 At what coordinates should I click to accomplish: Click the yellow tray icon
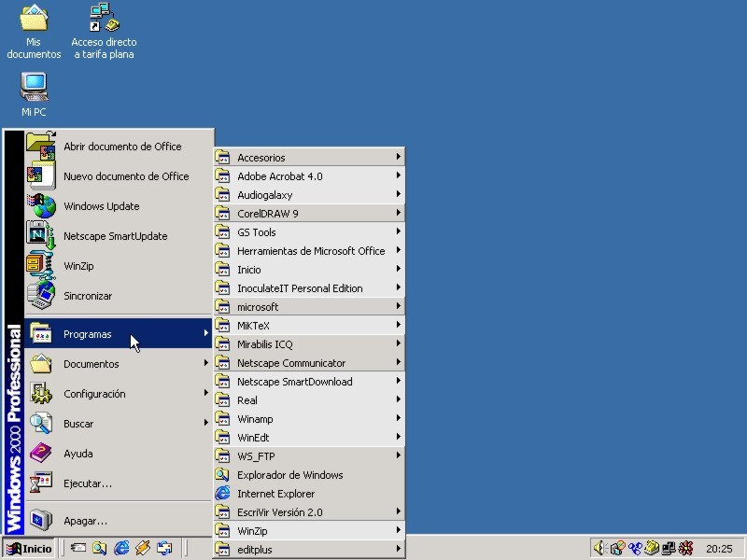652,548
